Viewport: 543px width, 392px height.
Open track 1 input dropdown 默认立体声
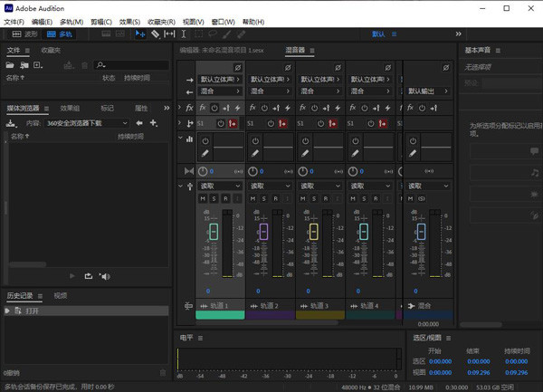[x=220, y=80]
